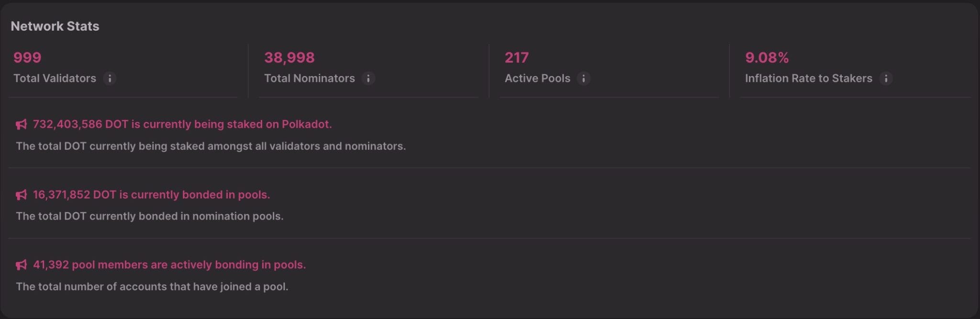Click the megaphone icon for pool members announcement
Viewport: 980px width, 319px height.
pos(21,264)
